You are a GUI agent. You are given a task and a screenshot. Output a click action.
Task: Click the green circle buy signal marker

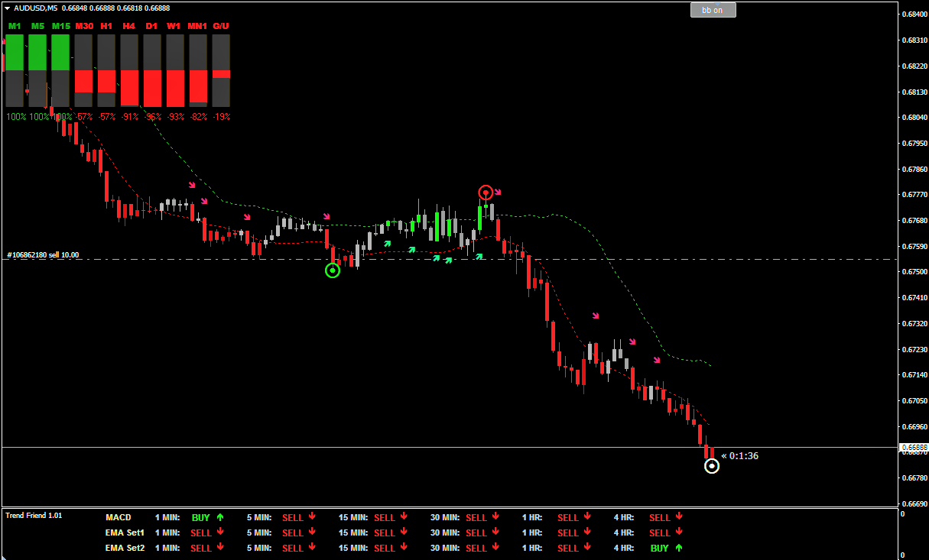click(332, 270)
